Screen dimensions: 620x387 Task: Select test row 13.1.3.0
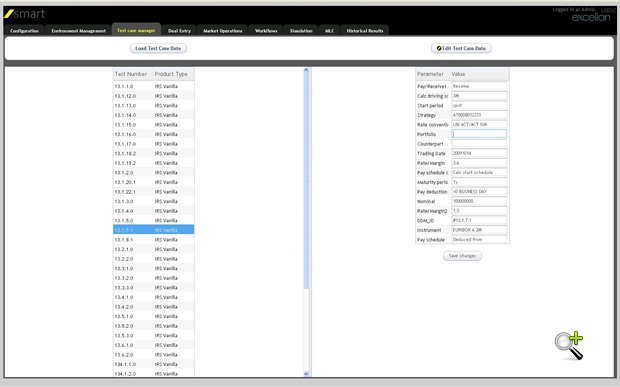pos(153,201)
